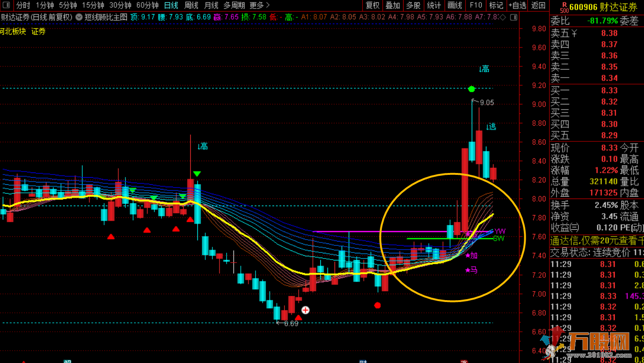Open the 画线 drawing tools
The width and height of the screenshot is (644, 363).
click(455, 6)
